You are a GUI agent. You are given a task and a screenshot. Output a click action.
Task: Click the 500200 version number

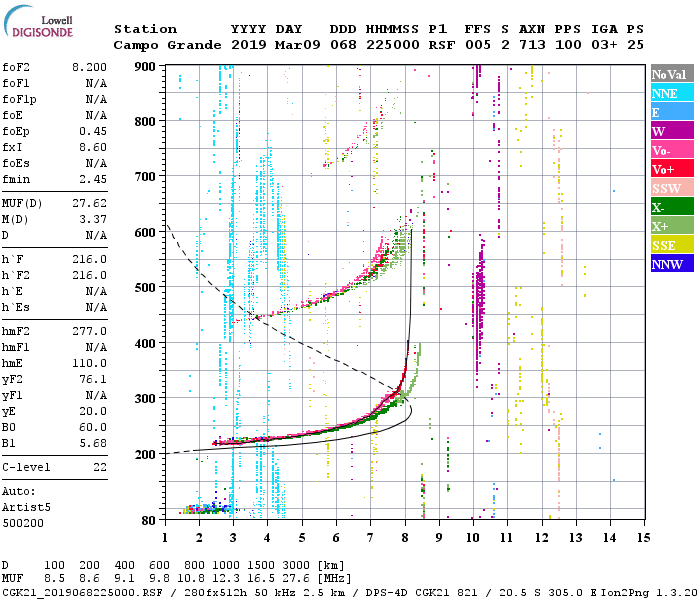pyautogui.click(x=23, y=523)
